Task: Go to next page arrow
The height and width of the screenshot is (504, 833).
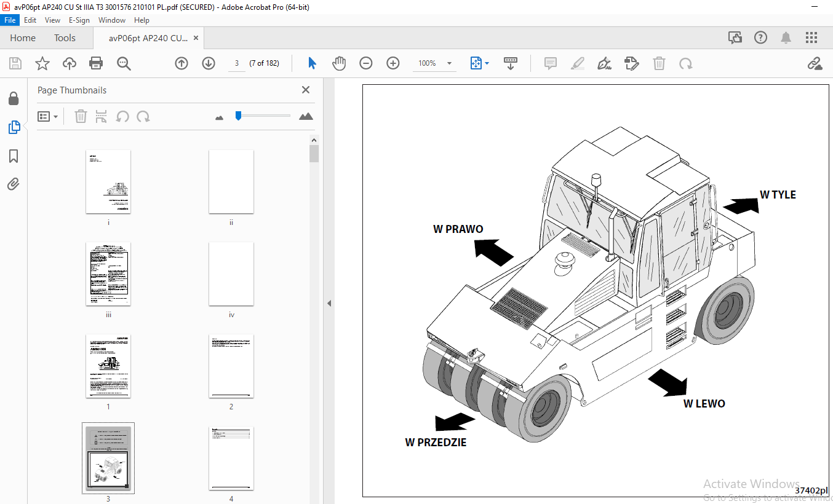Action: tap(209, 63)
